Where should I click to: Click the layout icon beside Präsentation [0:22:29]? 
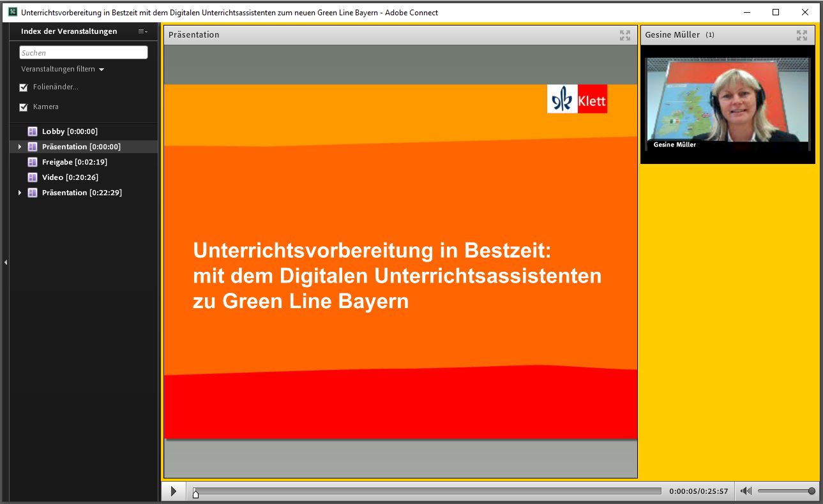click(33, 193)
